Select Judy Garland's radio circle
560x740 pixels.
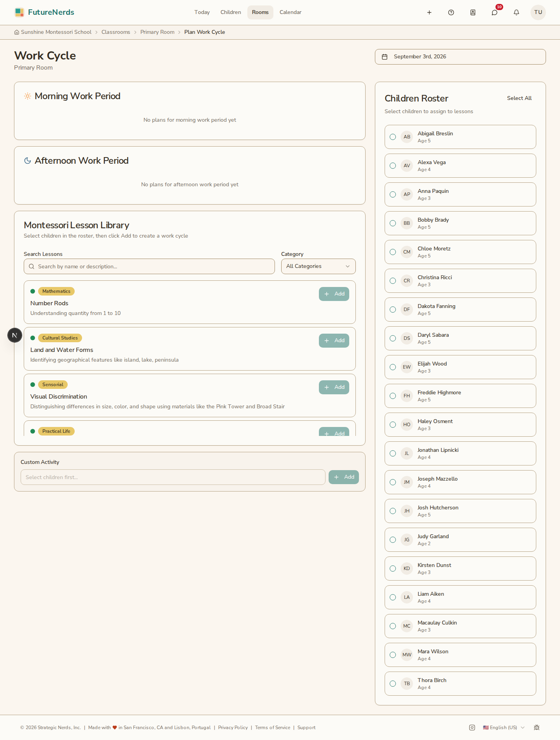coord(393,540)
